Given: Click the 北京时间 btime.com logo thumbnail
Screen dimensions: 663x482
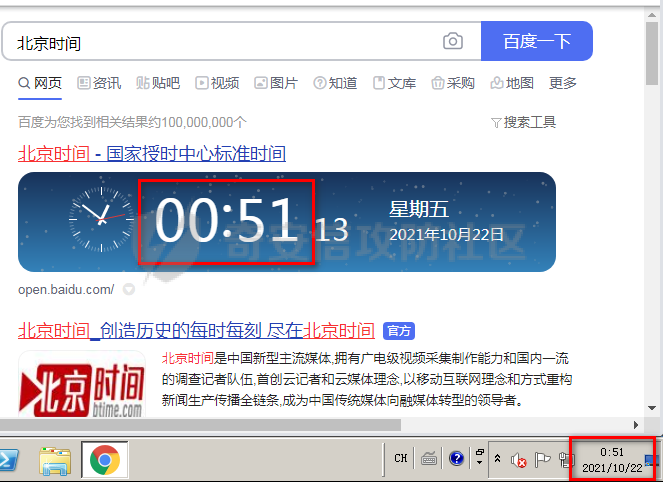Looking at the screenshot, I should [82, 383].
